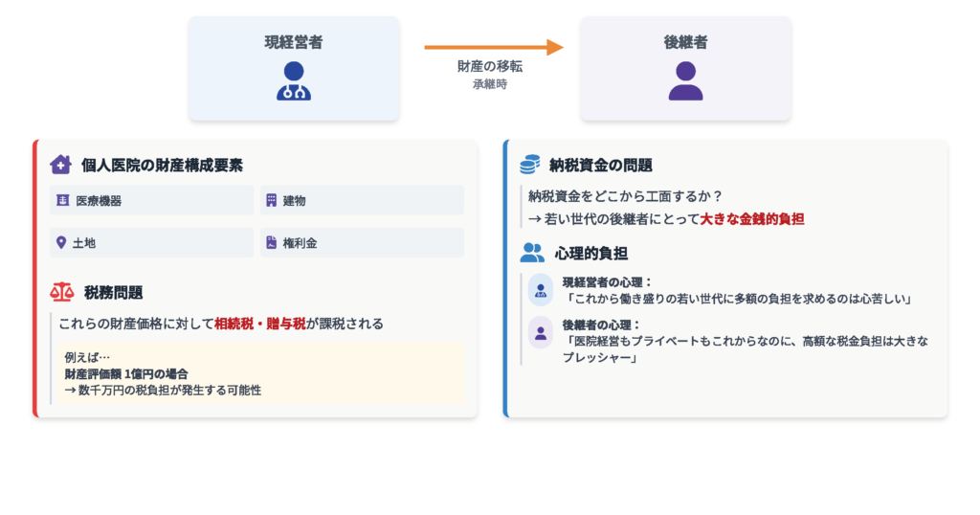Click the medical house icon beside 個人医院の財産構成要素
The width and height of the screenshot is (980, 515).
coord(60,165)
